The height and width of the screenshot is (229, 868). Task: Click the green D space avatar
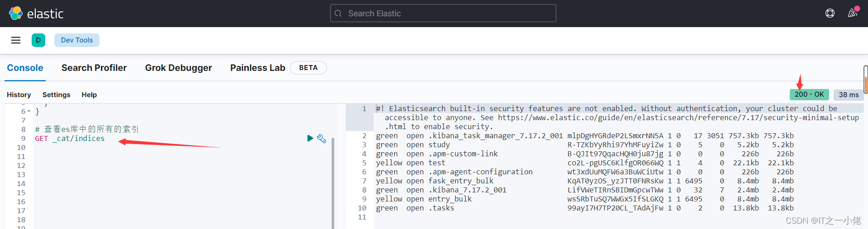coord(38,40)
